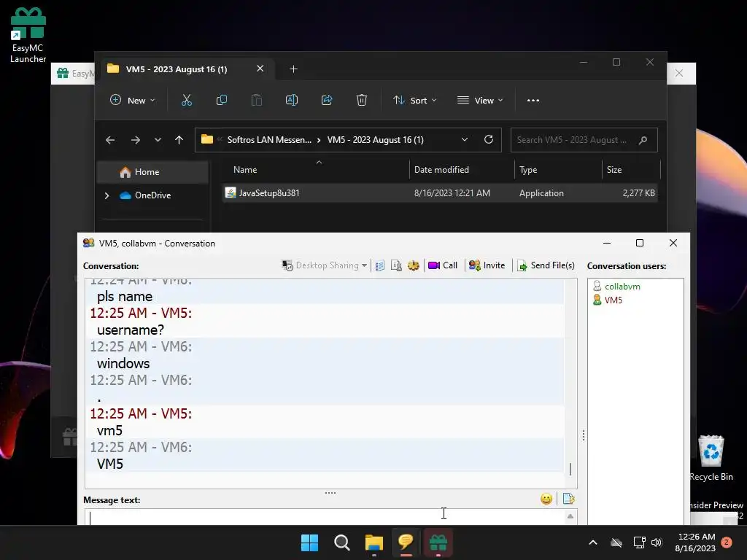
Task: Select collabvm in Conversation users list
Action: point(622,287)
